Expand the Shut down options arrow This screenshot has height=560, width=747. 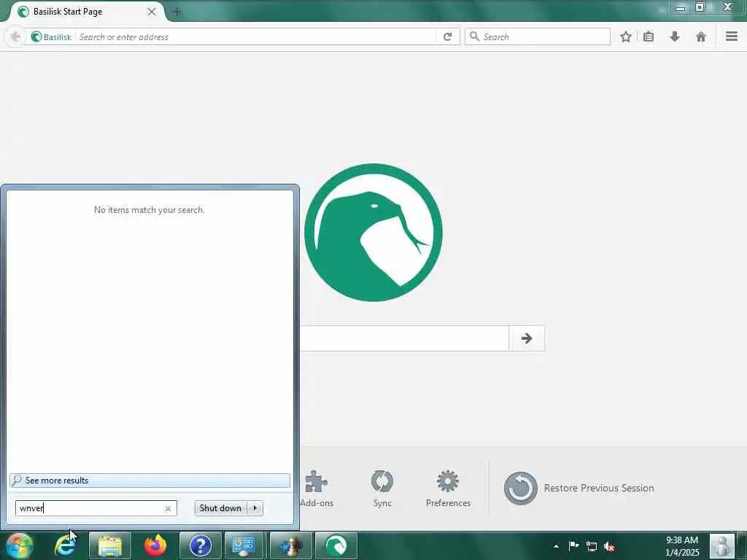point(255,508)
